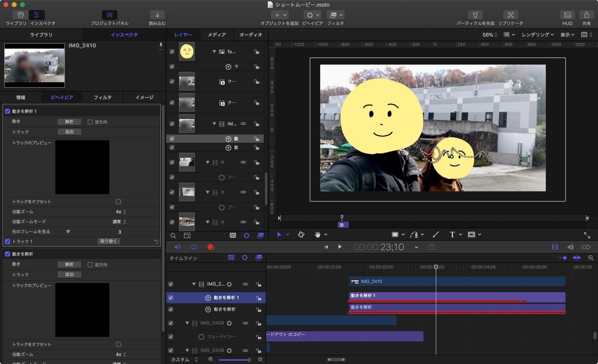This screenshot has width=598, height=364.
Task: Enable first トラックをオフセット checkbox
Action: click(118, 202)
